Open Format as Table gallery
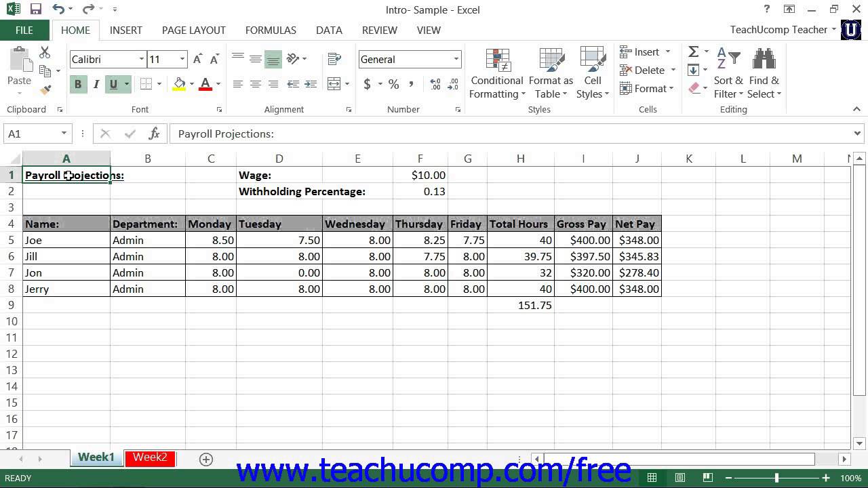Image resolution: width=868 pixels, height=488 pixels. [x=551, y=74]
